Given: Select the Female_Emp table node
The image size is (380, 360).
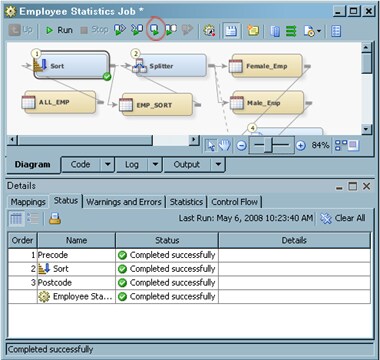Looking at the screenshot, I should [x=266, y=66].
